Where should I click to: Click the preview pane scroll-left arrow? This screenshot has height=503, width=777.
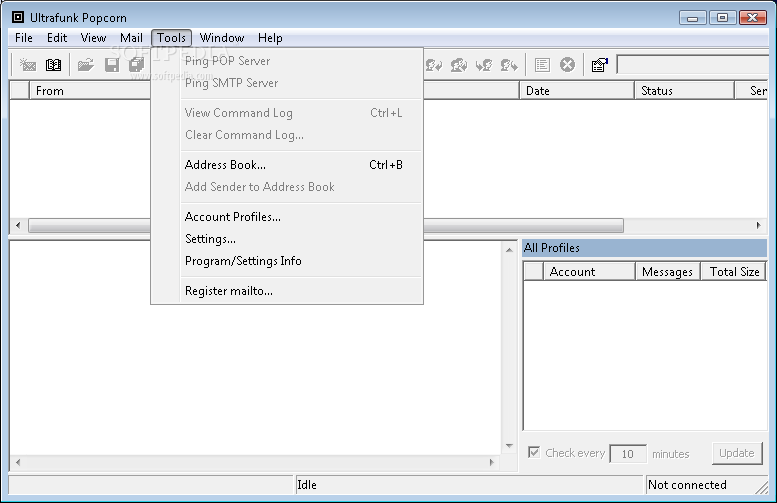click(x=18, y=462)
